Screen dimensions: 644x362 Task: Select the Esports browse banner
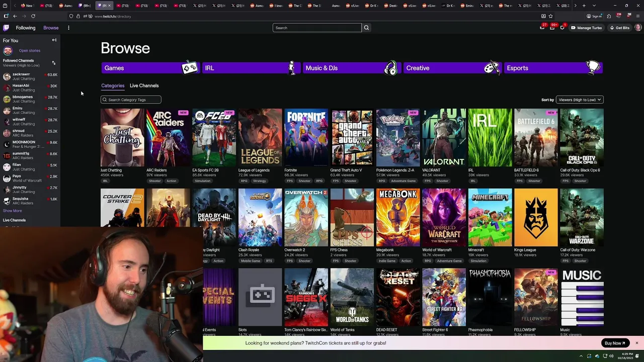pyautogui.click(x=553, y=68)
